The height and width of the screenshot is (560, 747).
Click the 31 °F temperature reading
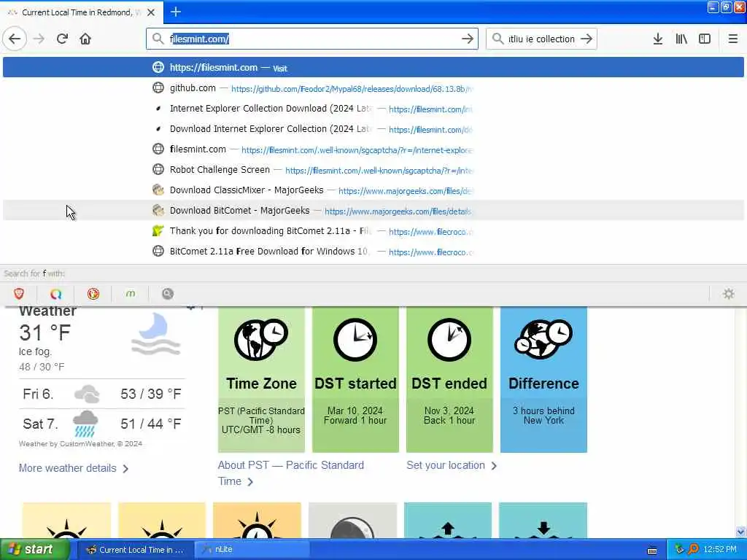click(44, 332)
